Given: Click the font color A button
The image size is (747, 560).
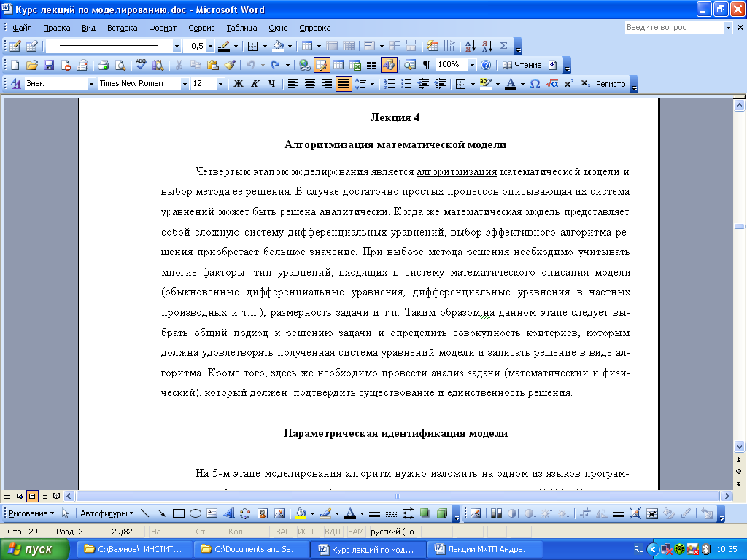Looking at the screenshot, I should 511,84.
